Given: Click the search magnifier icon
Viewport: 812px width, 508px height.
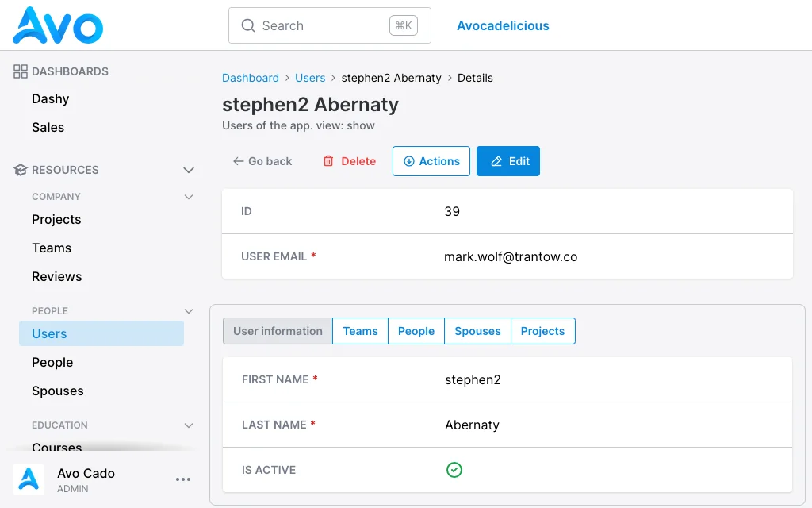Looking at the screenshot, I should point(248,25).
